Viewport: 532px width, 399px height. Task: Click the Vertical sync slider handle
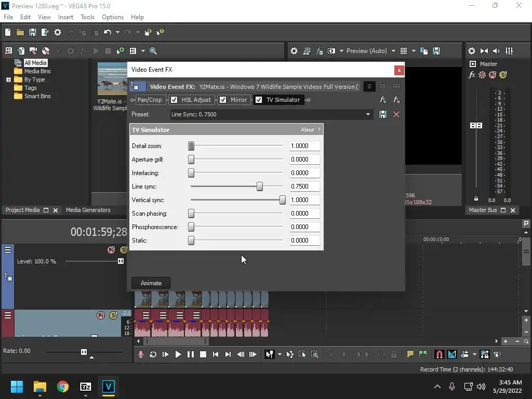(282, 200)
